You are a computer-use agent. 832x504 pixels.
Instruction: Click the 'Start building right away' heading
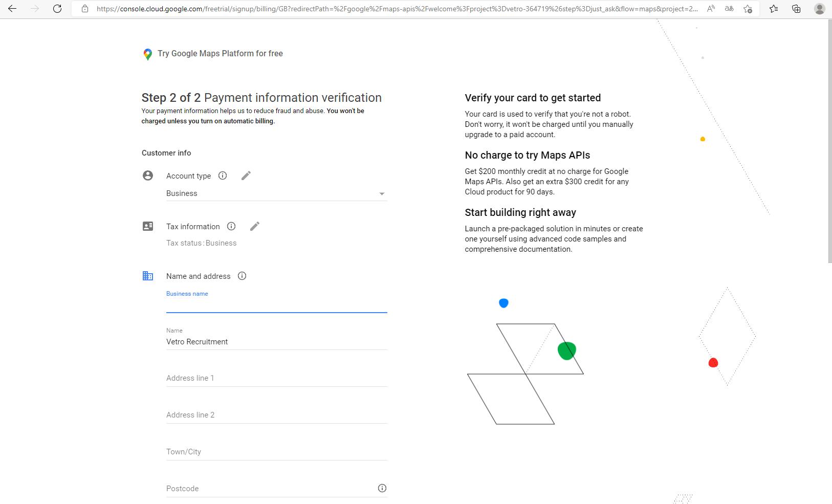click(x=520, y=212)
